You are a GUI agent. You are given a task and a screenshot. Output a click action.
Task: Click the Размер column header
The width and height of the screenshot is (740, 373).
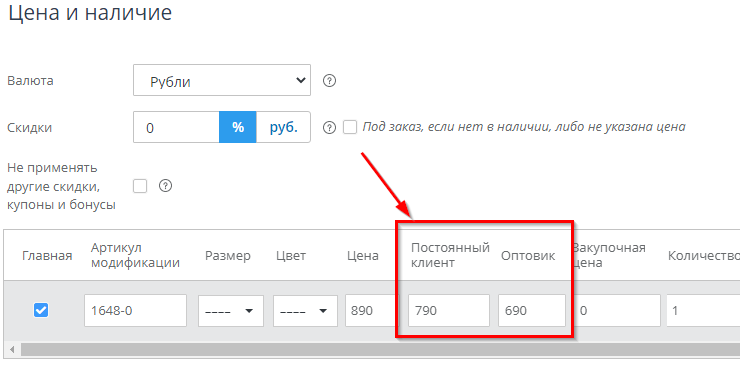click(227, 255)
